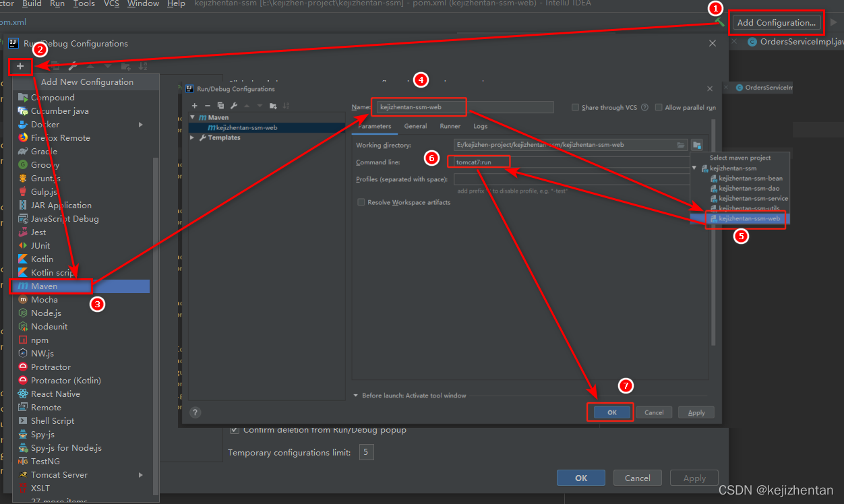
Task: Click the plus icon in the inner Run/Debug Configurations dialog
Action: (195, 106)
